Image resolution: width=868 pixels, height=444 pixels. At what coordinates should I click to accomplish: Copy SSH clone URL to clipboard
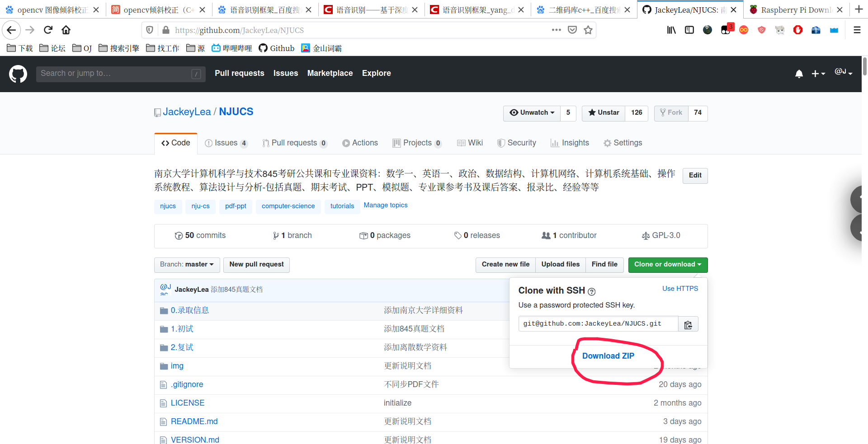[688, 324]
